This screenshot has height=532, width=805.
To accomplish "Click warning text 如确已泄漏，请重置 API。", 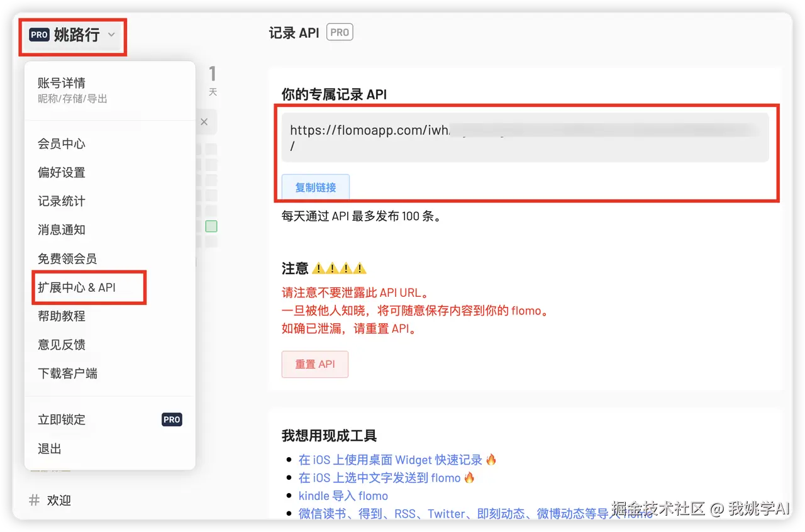I will pyautogui.click(x=350, y=328).
